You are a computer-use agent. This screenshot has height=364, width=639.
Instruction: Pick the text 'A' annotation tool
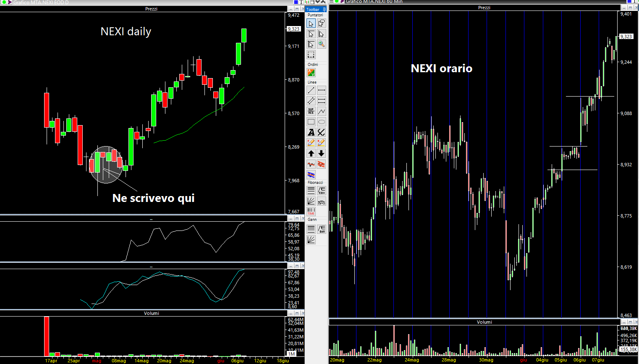[311, 133]
